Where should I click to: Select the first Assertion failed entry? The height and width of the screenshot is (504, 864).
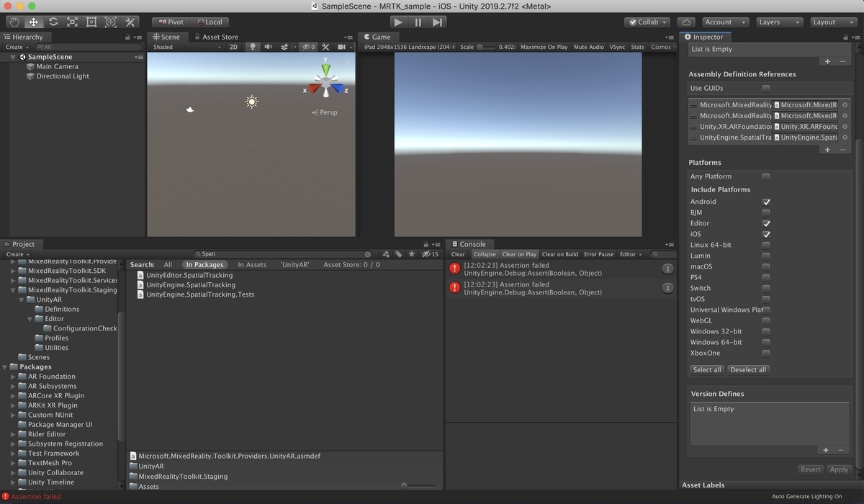[562, 269]
